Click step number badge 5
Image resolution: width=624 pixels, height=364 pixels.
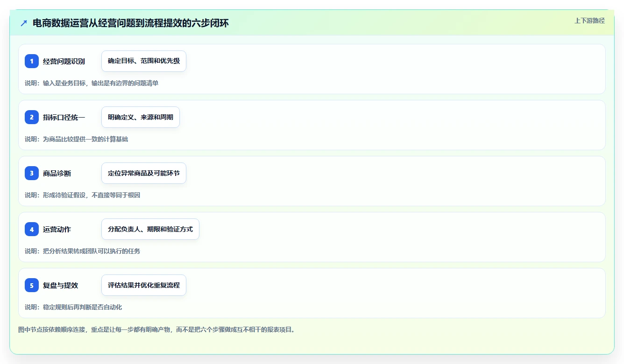coord(32,285)
